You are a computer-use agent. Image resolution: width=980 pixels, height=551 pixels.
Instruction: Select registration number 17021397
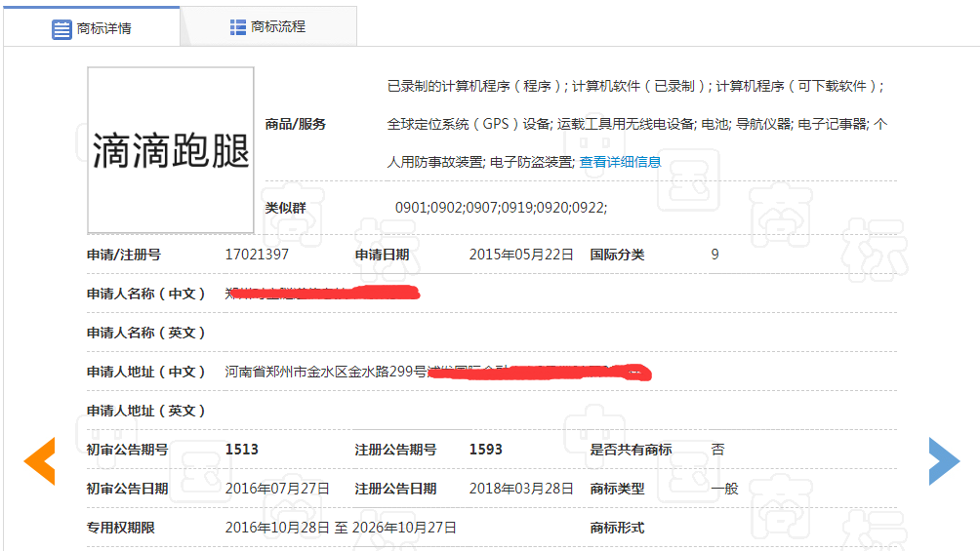point(257,255)
